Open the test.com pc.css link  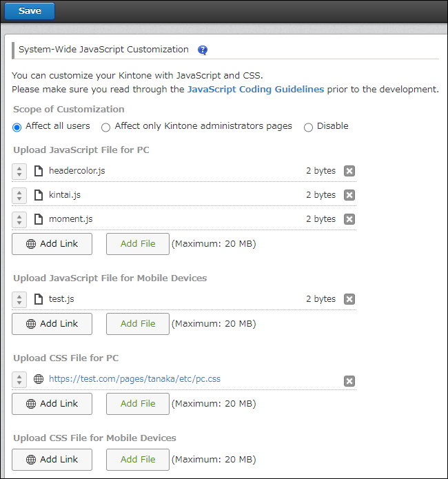pyautogui.click(x=134, y=379)
